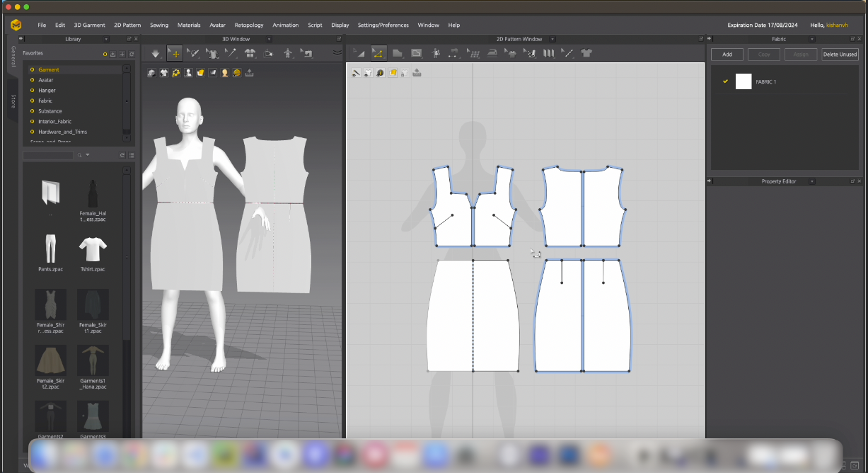The height and width of the screenshot is (473, 868).
Task: Open the Sewing menu
Action: pyautogui.click(x=159, y=25)
